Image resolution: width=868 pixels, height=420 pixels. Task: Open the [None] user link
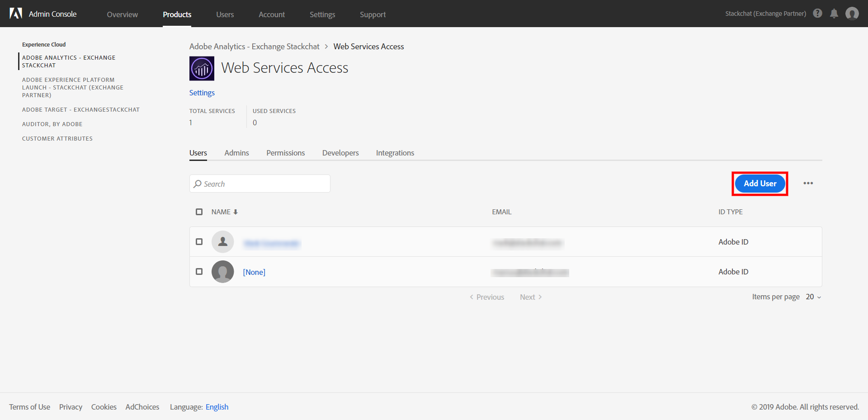pos(254,272)
